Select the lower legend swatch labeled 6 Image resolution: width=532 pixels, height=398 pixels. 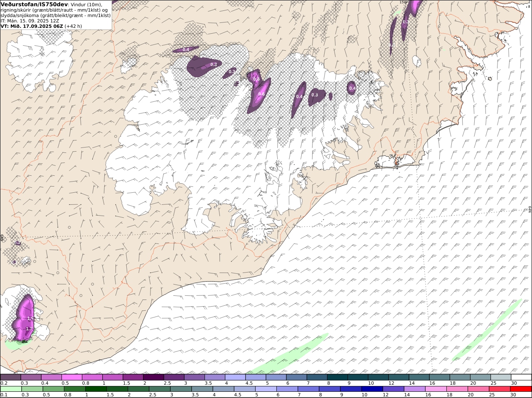[287, 389]
